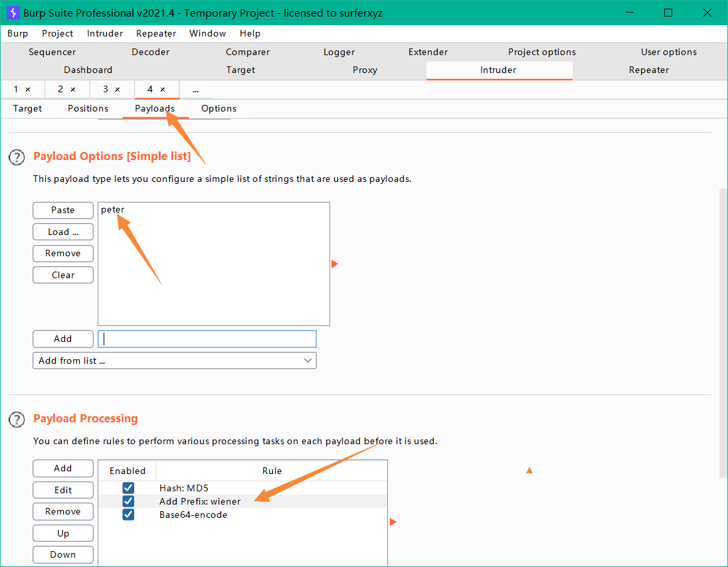Switch to the main Target tab
Screen dimensions: 728x567
[x=241, y=70]
